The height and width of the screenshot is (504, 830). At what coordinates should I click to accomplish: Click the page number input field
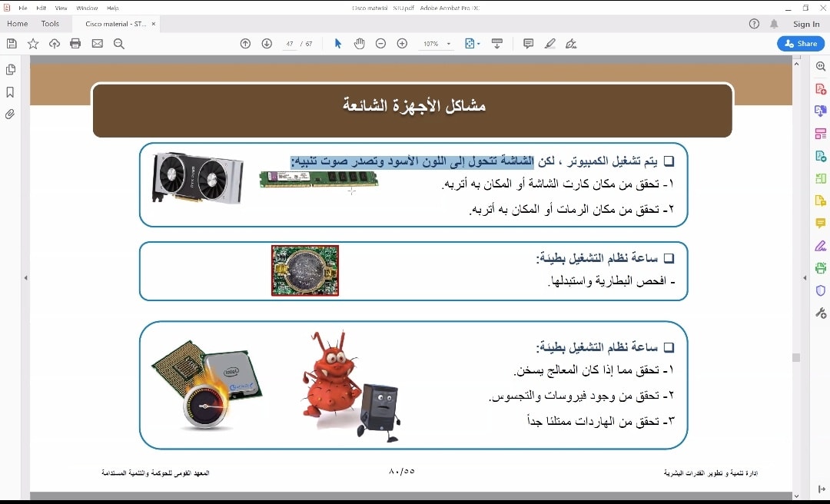(x=290, y=44)
